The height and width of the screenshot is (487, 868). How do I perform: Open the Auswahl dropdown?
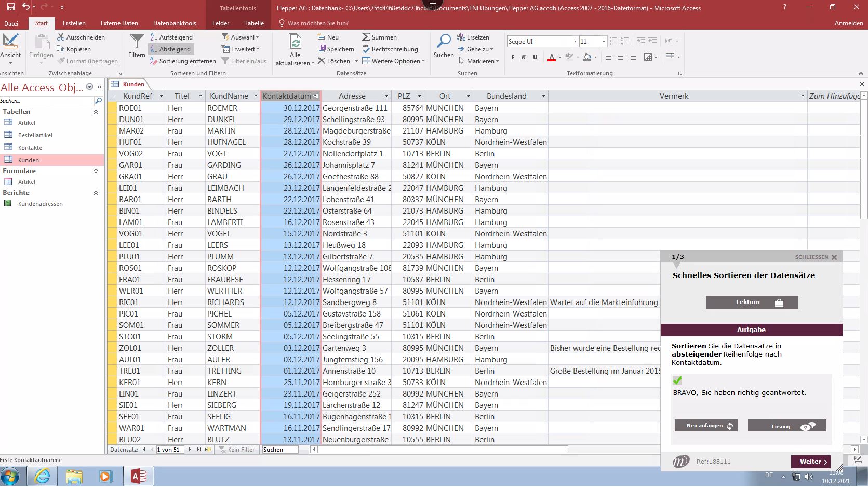point(241,37)
